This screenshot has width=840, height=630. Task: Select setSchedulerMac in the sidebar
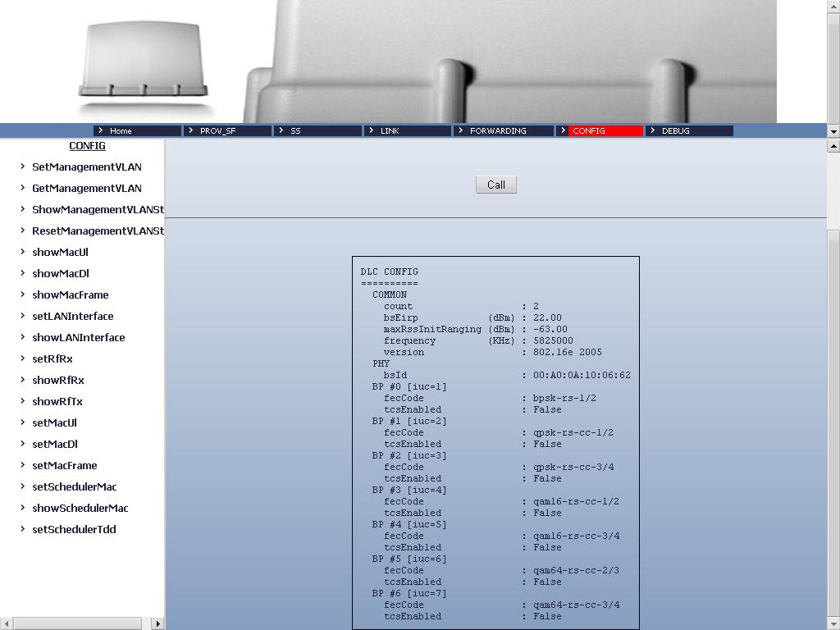(75, 487)
